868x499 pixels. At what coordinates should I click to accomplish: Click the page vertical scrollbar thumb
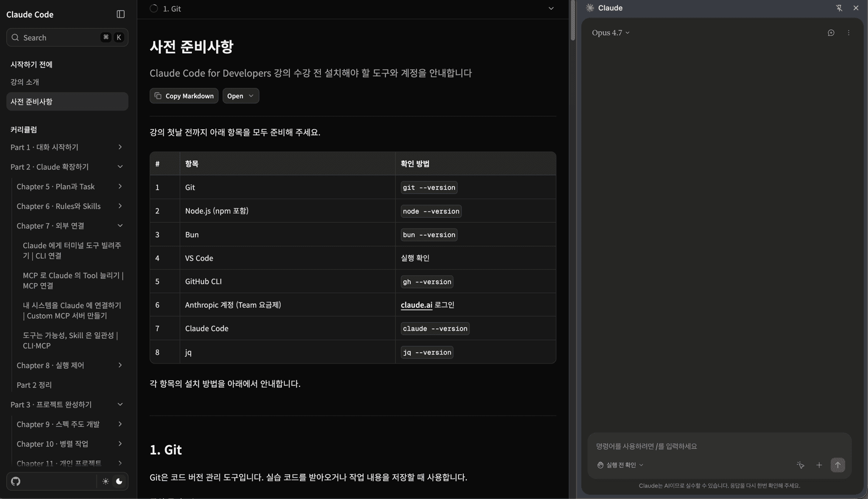(572, 21)
